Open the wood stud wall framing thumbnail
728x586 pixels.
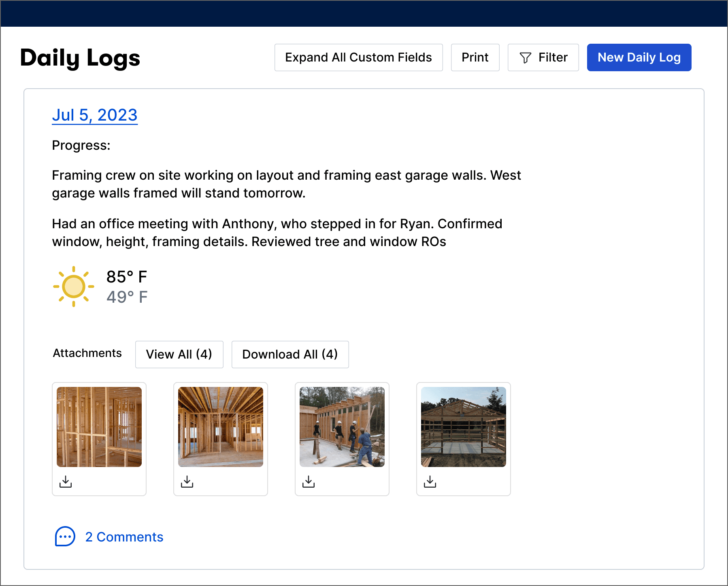[99, 427]
